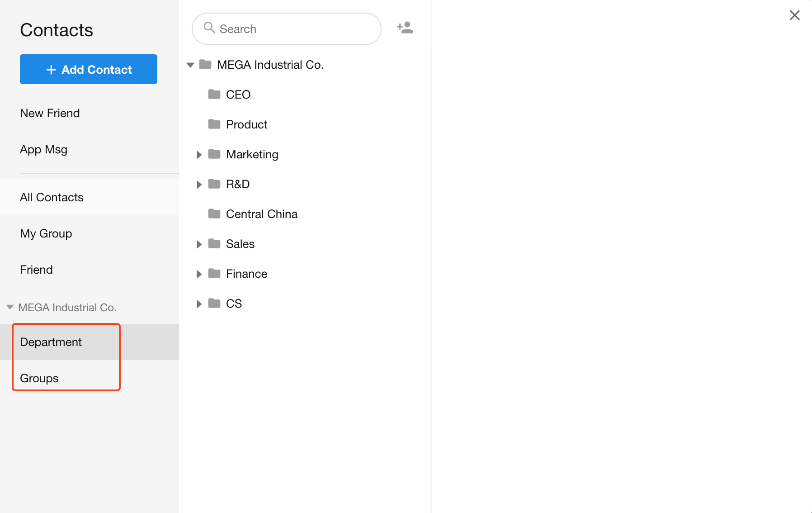Focus the Search input field
The width and height of the screenshot is (812, 513).
pyautogui.click(x=294, y=29)
